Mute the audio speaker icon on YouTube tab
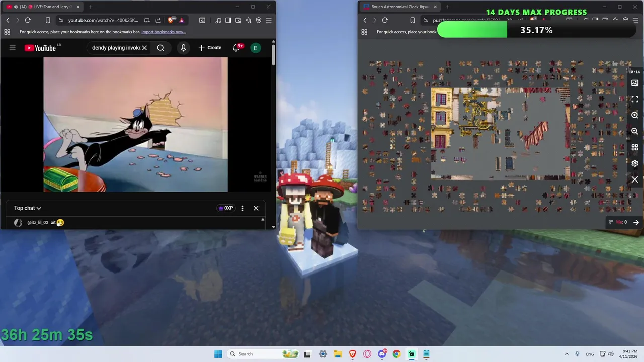 tap(16, 7)
